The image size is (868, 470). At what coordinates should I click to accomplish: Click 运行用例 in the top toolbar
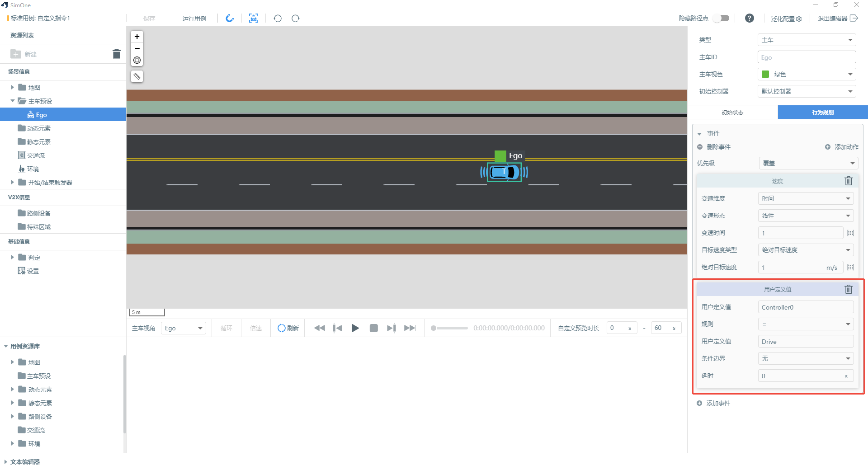pyautogui.click(x=194, y=19)
